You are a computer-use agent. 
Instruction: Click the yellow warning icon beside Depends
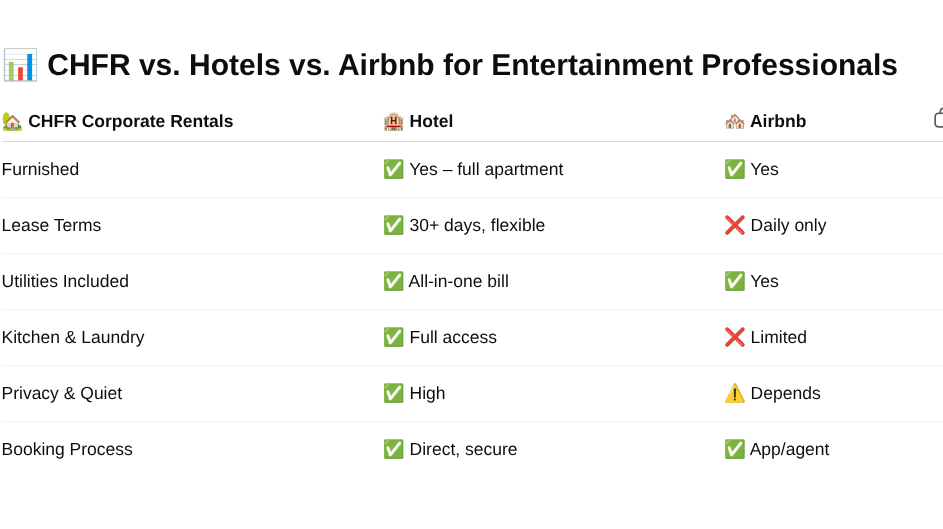coord(734,393)
